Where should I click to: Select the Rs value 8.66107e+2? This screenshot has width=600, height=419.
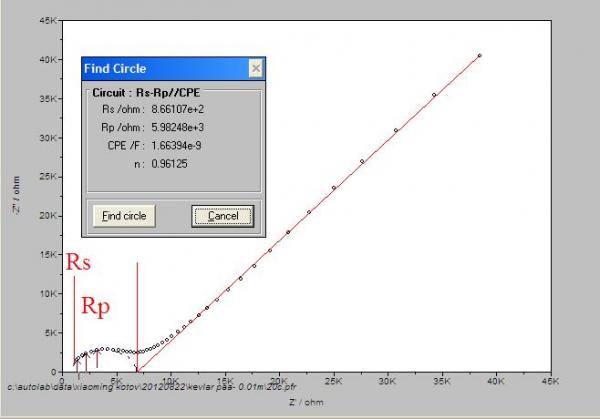178,109
